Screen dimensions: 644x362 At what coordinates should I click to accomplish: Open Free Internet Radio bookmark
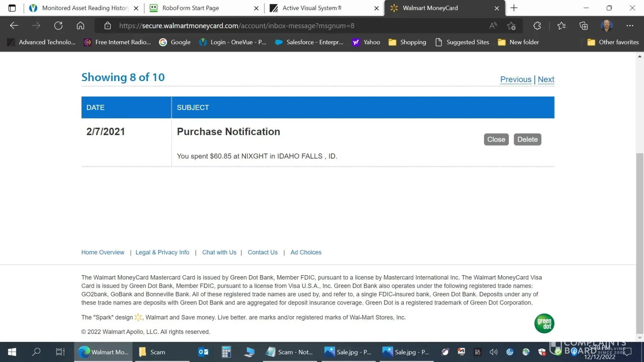click(x=117, y=42)
